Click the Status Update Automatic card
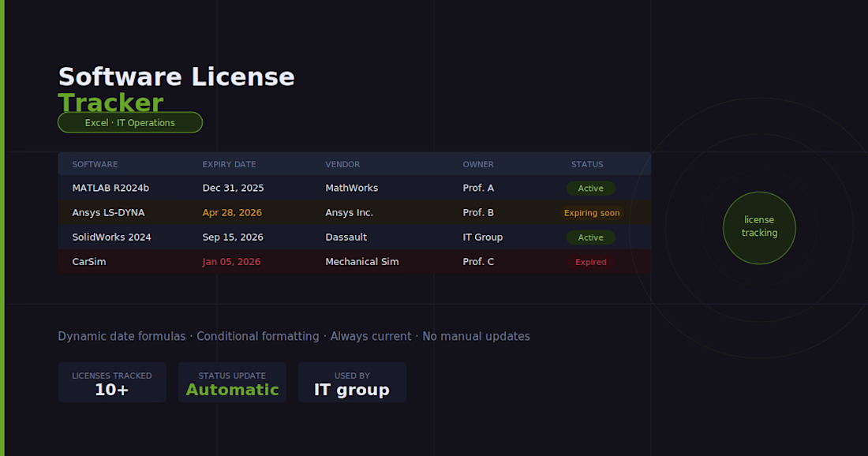Image resolution: width=868 pixels, height=456 pixels. tap(232, 383)
